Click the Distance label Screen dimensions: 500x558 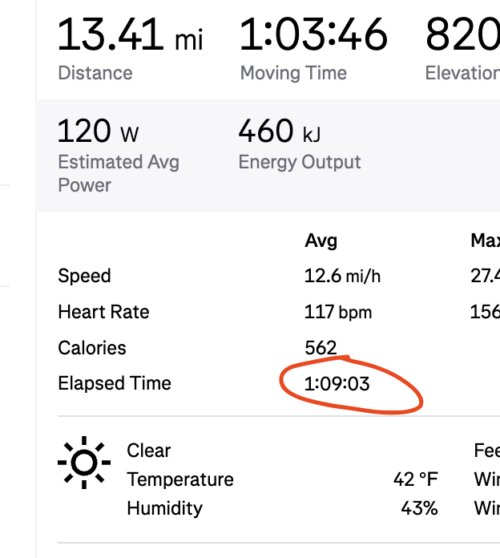click(95, 73)
